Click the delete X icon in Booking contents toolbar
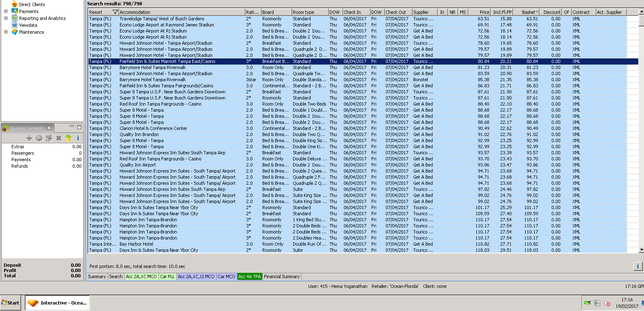The image size is (644, 311). tap(59, 138)
